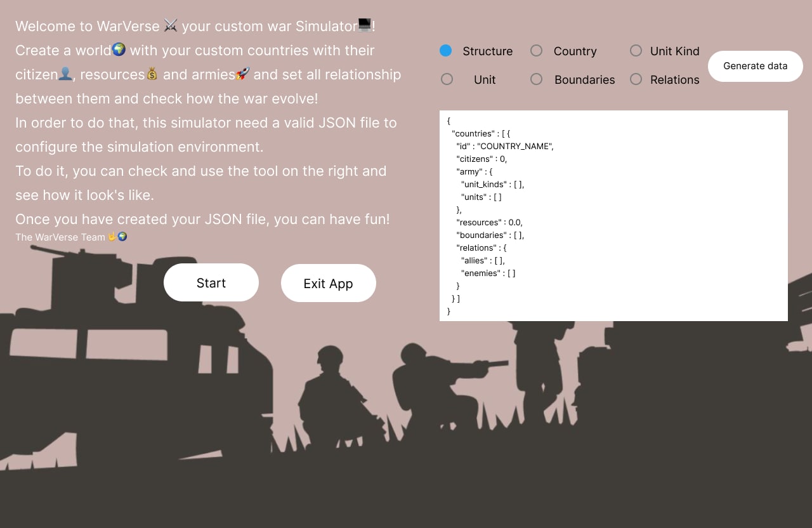The image size is (812, 528).
Task: Click inside the JSON structure text area
Action: click(613, 216)
